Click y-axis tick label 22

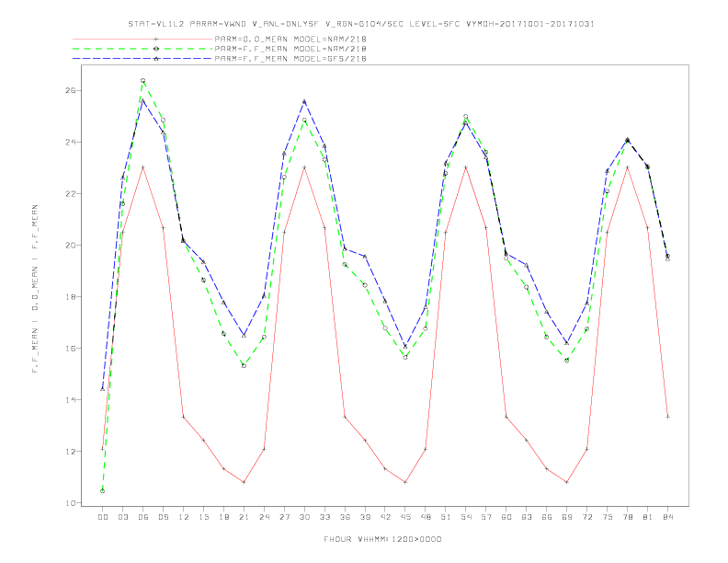point(71,194)
